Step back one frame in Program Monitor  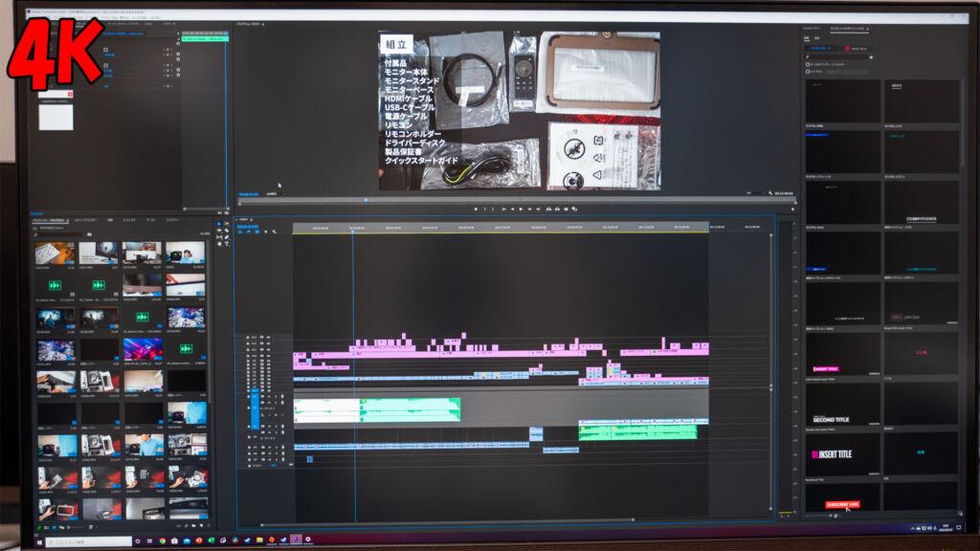point(512,209)
